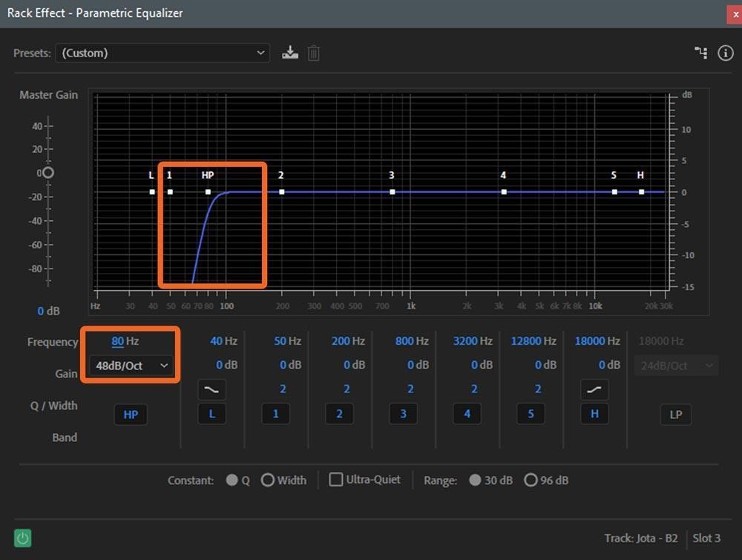Screen dimensions: 742x560
Task: Toggle the power switch to bypass the effect
Action: 22,538
